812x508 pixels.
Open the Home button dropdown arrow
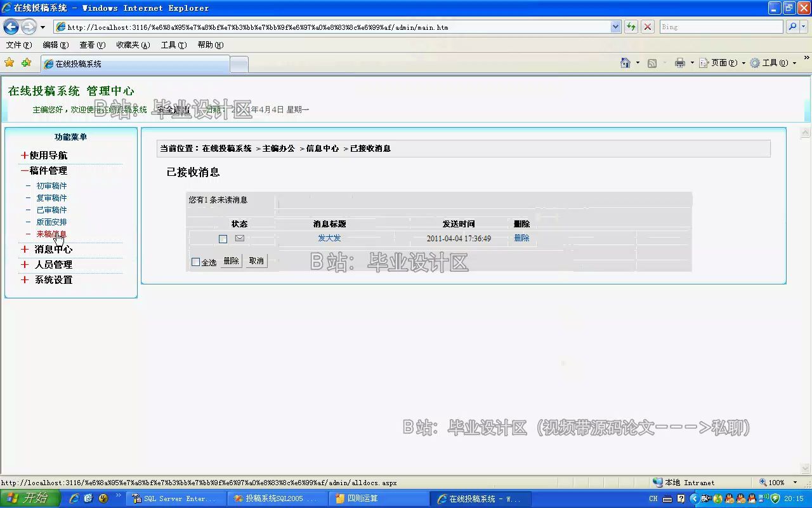tap(638, 63)
